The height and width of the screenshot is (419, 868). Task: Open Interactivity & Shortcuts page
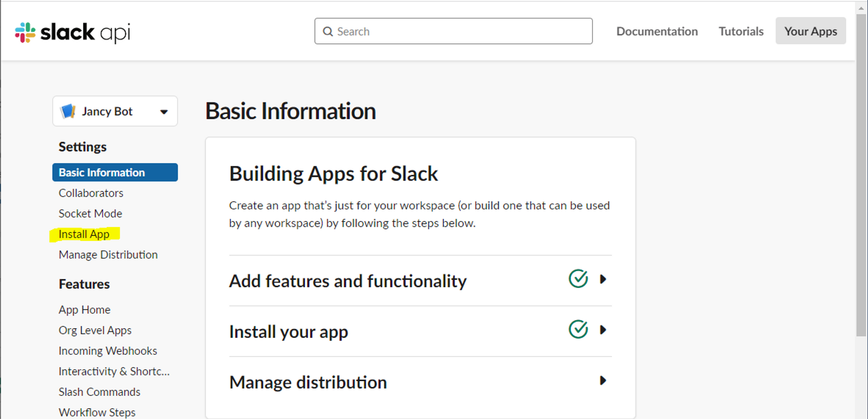[x=114, y=371]
